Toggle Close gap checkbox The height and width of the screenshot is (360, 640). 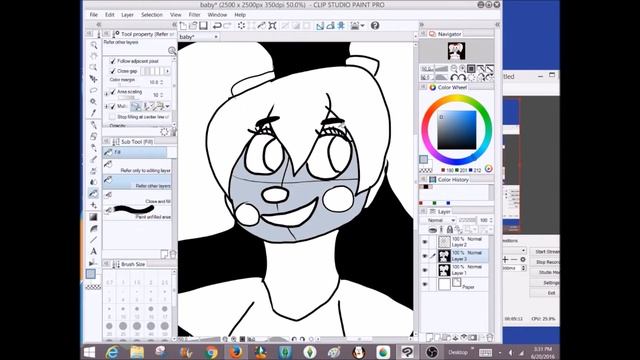click(113, 71)
